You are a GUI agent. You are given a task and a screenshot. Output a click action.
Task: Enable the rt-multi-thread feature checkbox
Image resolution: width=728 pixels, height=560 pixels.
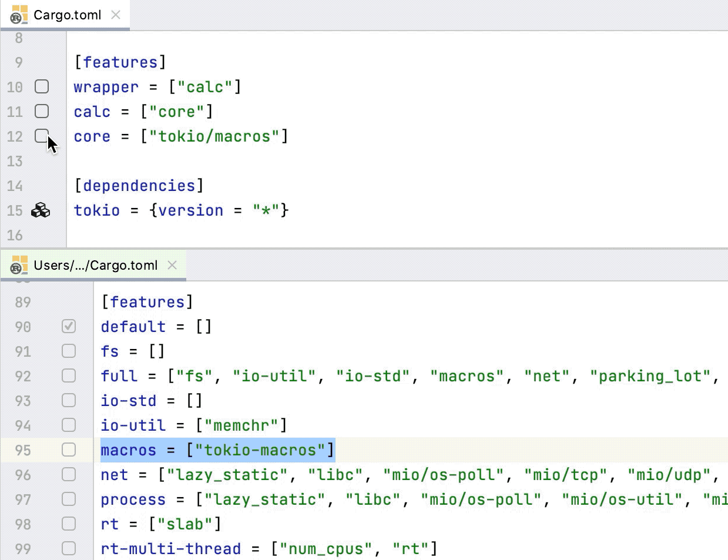pyautogui.click(x=69, y=548)
